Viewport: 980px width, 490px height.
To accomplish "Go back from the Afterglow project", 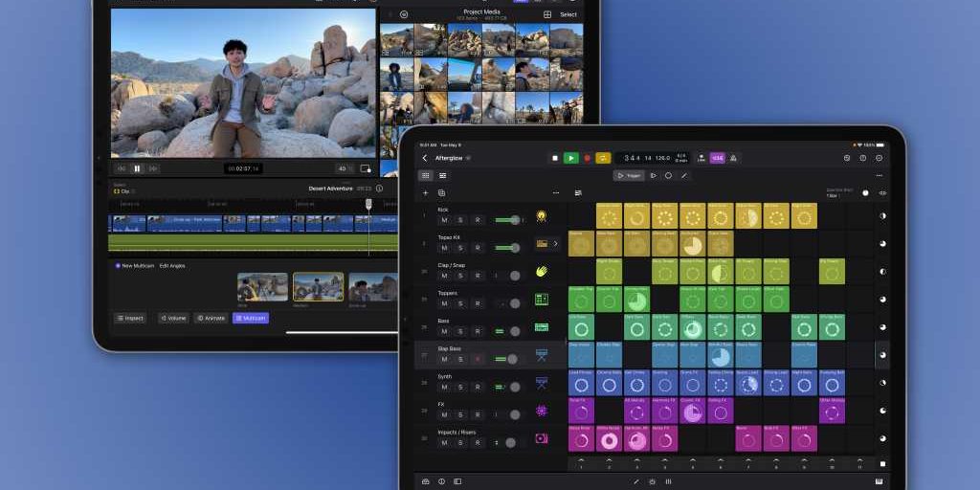I will [x=425, y=158].
